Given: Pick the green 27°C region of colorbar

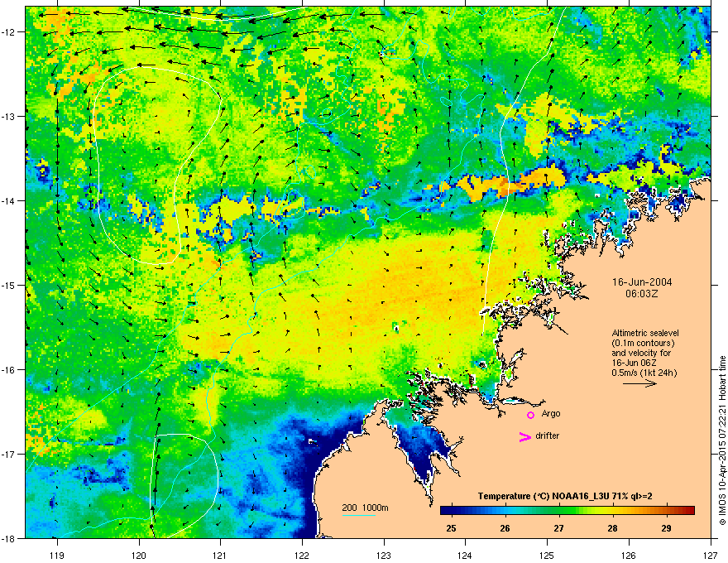Looking at the screenshot, I should point(559,511).
